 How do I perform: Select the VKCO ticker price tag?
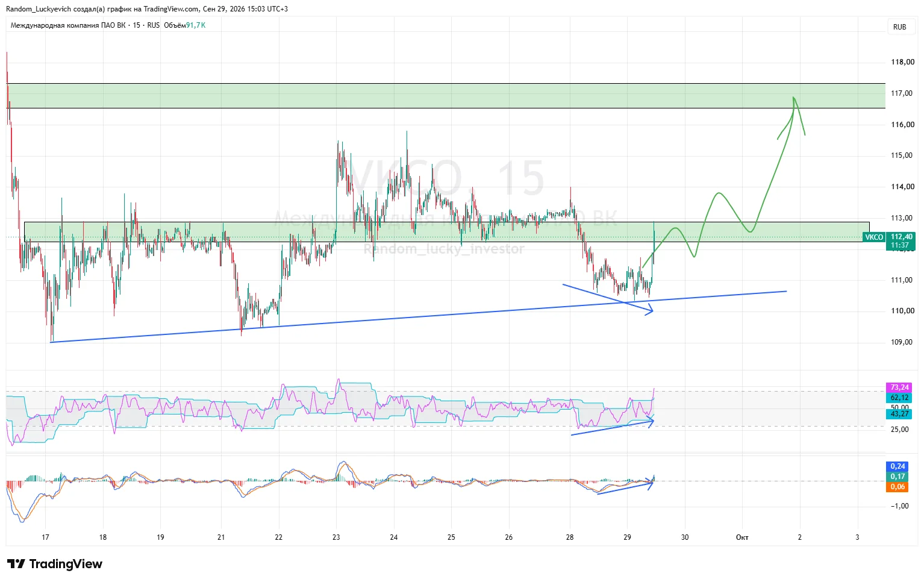874,237
